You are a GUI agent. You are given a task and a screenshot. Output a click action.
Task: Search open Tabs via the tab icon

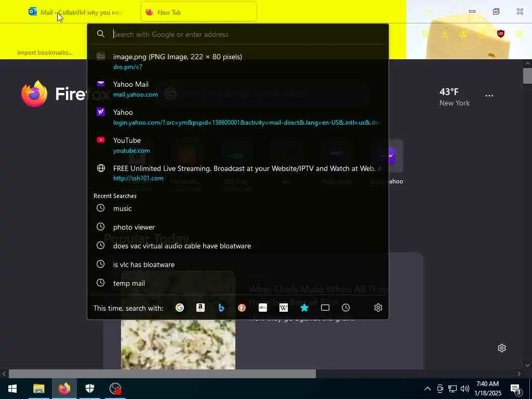(325, 308)
